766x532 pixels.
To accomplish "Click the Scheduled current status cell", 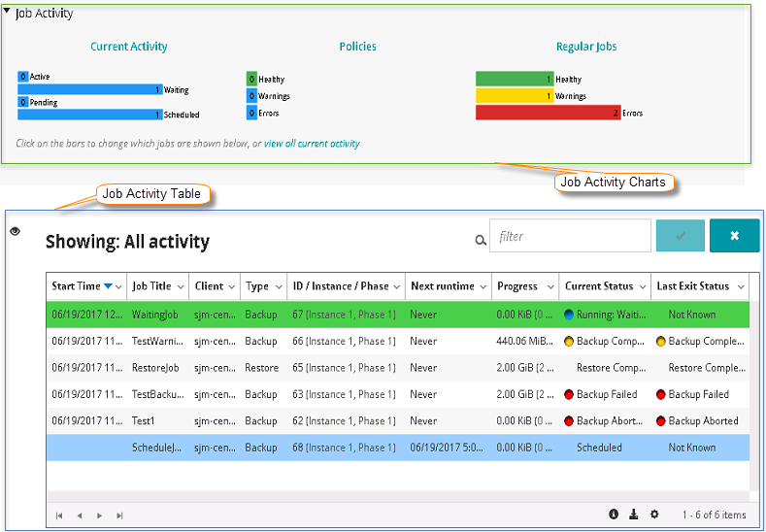I will pos(599,448).
